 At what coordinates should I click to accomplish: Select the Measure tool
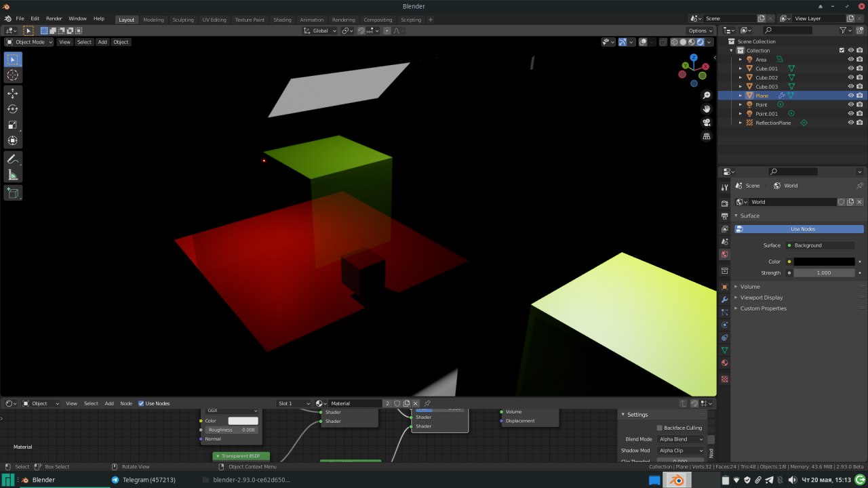(13, 175)
